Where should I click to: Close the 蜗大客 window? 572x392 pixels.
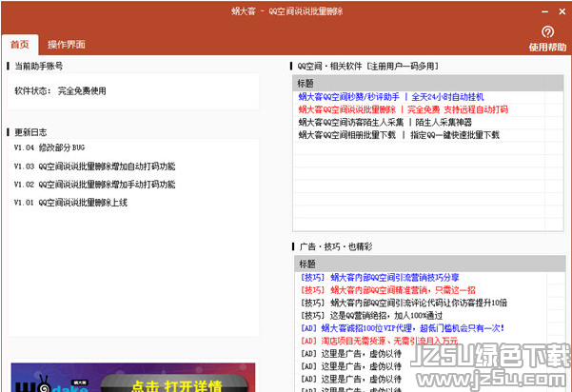tap(562, 11)
